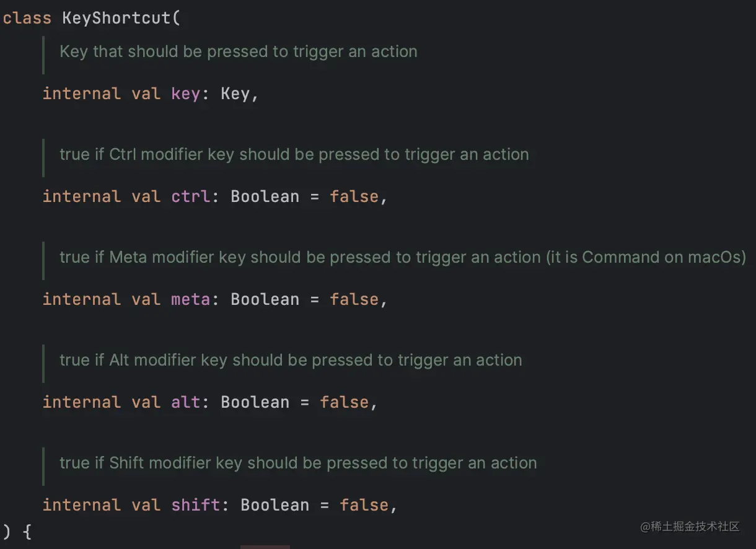This screenshot has width=756, height=549.
Task: Click the false default value for meta
Action: pos(354,299)
